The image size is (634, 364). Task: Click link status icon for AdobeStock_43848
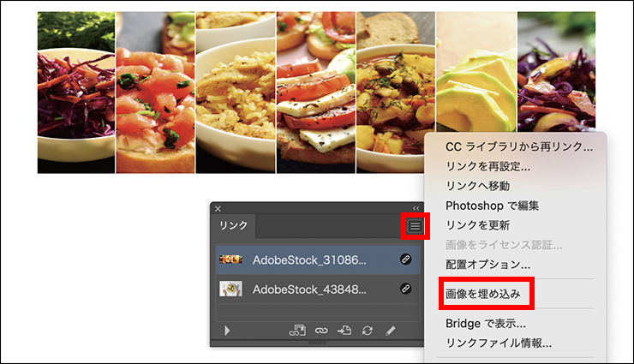405,289
